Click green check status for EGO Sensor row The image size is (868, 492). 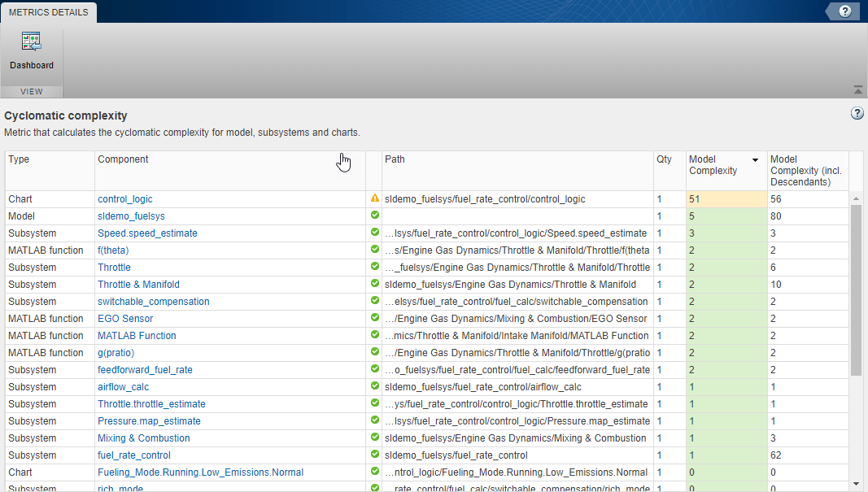pyautogui.click(x=375, y=318)
